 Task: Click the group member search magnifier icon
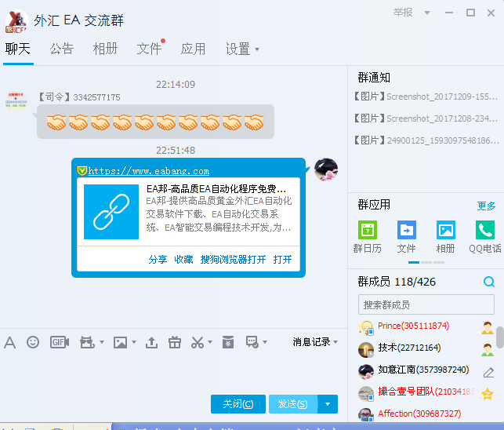[489, 282]
